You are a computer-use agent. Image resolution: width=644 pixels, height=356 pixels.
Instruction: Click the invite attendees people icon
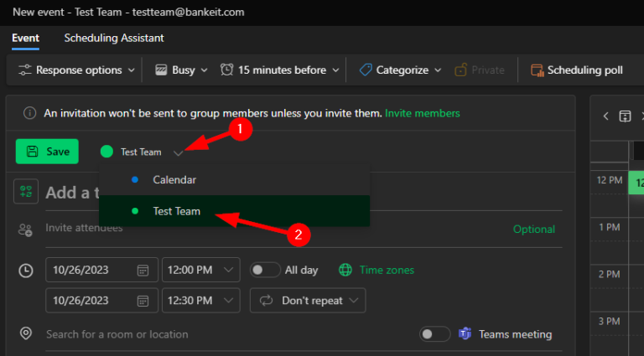25,230
